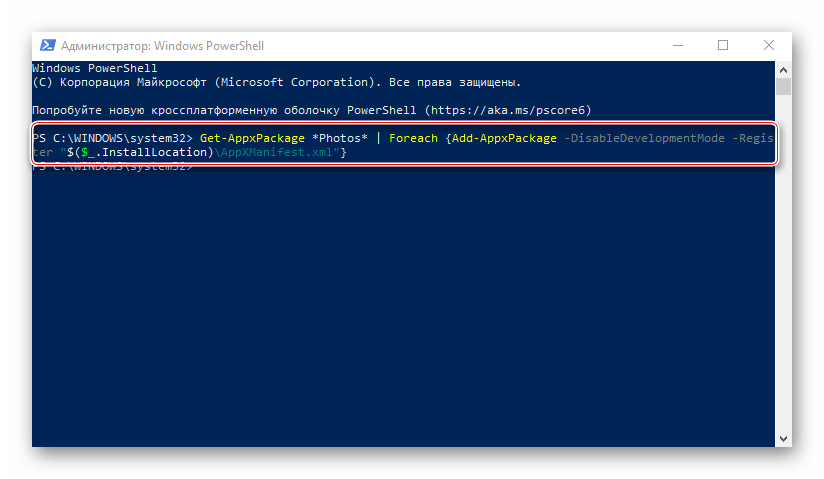This screenshot has width=824, height=479.
Task: Minimize the PowerShell window
Action: pyautogui.click(x=678, y=46)
